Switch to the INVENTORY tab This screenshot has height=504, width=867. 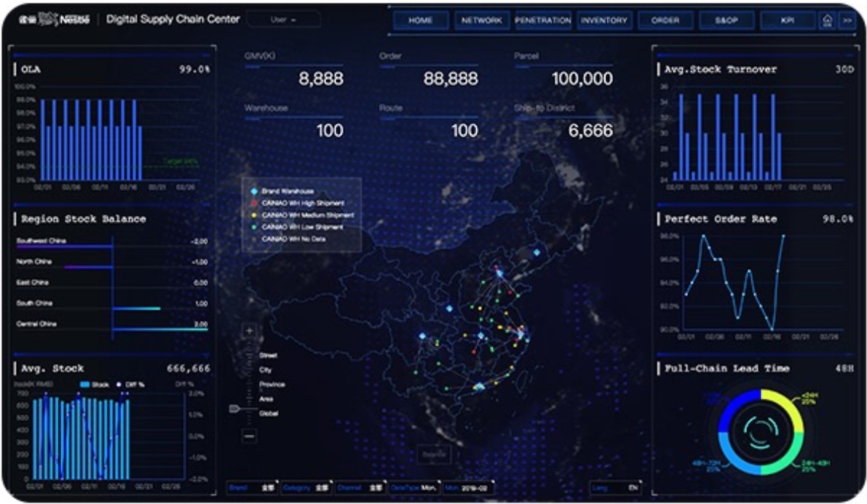(605, 20)
